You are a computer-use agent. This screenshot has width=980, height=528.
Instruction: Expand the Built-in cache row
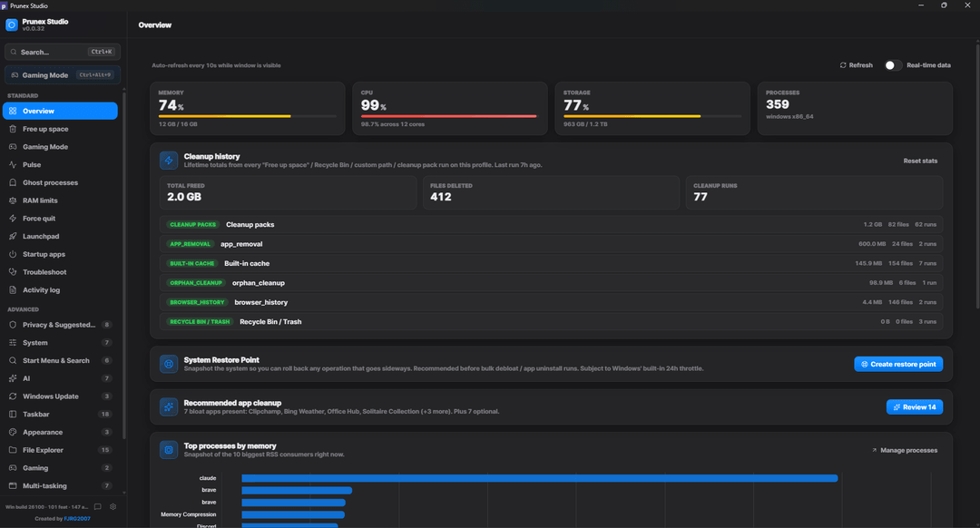pyautogui.click(x=552, y=263)
